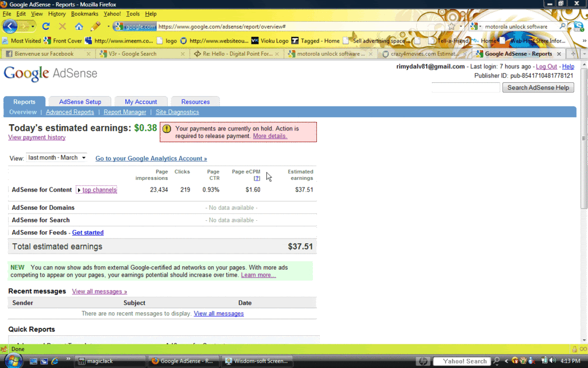Click the AdSense help search input field
The image size is (588, 368).
[466, 87]
